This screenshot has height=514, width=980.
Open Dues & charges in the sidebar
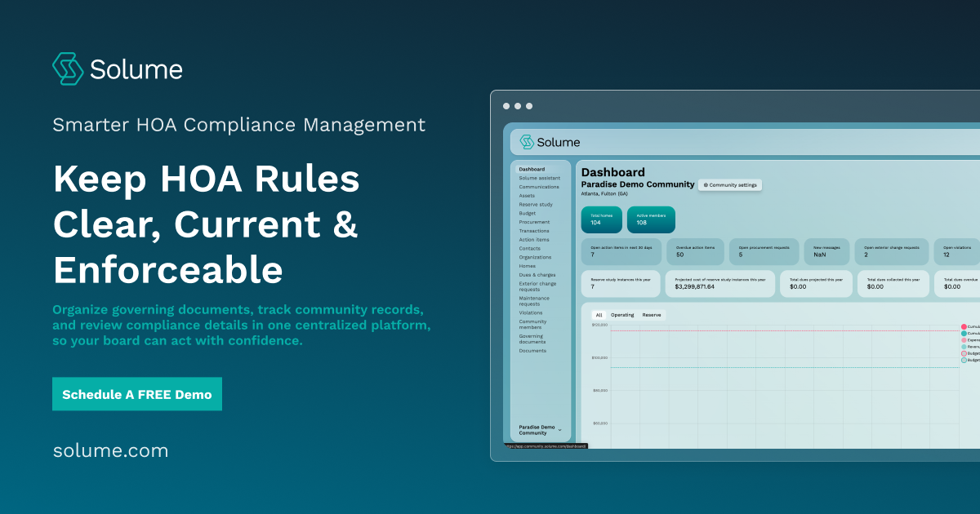coord(537,275)
